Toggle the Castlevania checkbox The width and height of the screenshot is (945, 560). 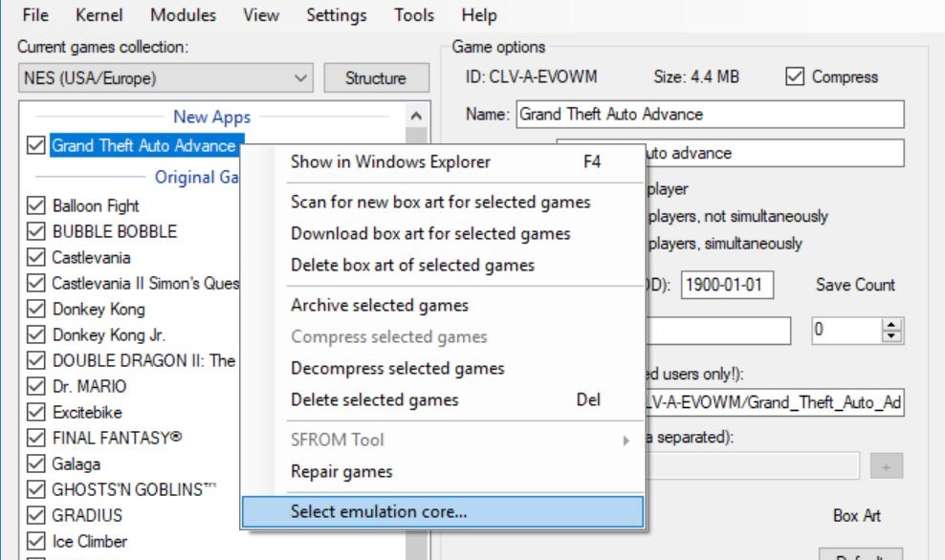[36, 257]
